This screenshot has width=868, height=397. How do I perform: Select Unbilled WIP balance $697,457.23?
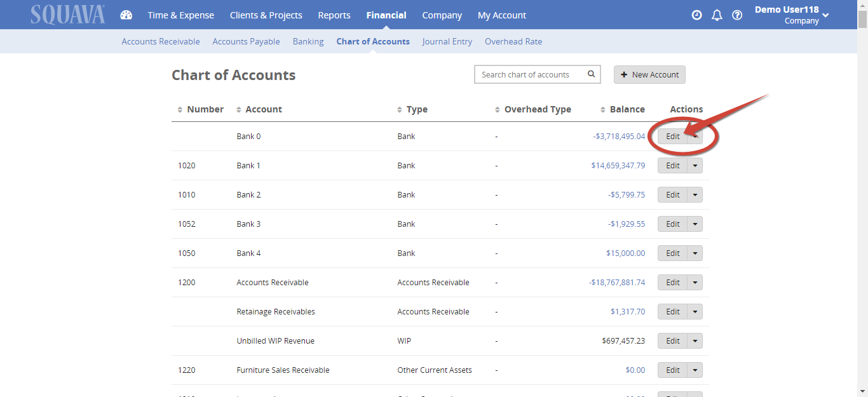[x=623, y=341]
